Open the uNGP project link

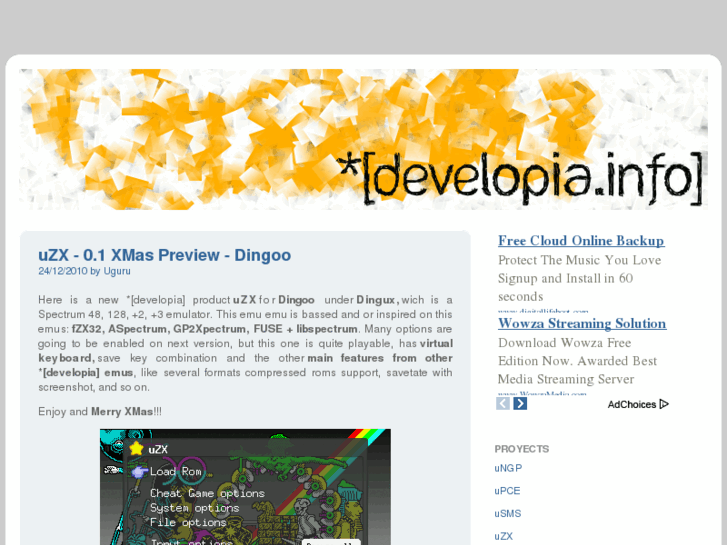click(508, 468)
